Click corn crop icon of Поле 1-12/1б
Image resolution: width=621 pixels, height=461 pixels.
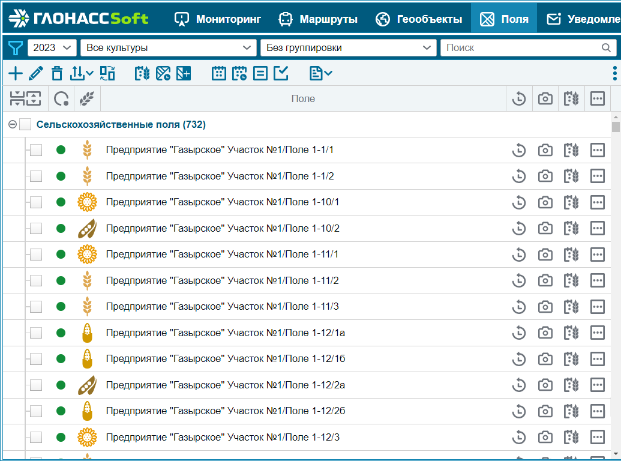(87, 359)
